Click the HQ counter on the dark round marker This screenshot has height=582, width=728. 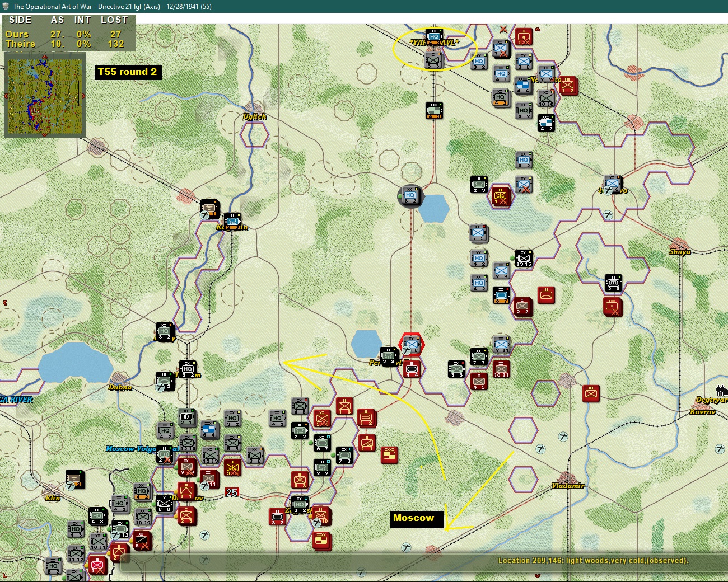pos(410,196)
